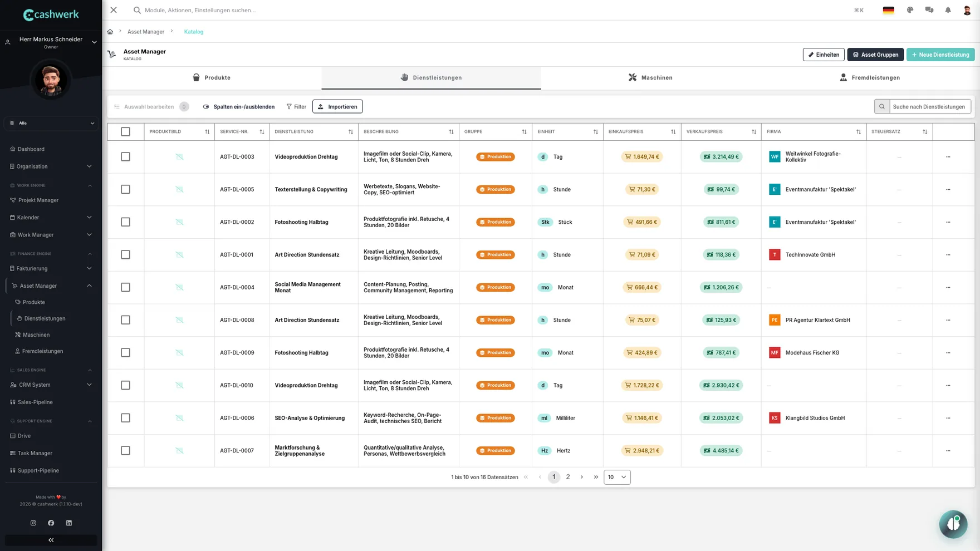Viewport: 980px width, 551px height.
Task: Click the Importieren button
Action: tap(337, 106)
